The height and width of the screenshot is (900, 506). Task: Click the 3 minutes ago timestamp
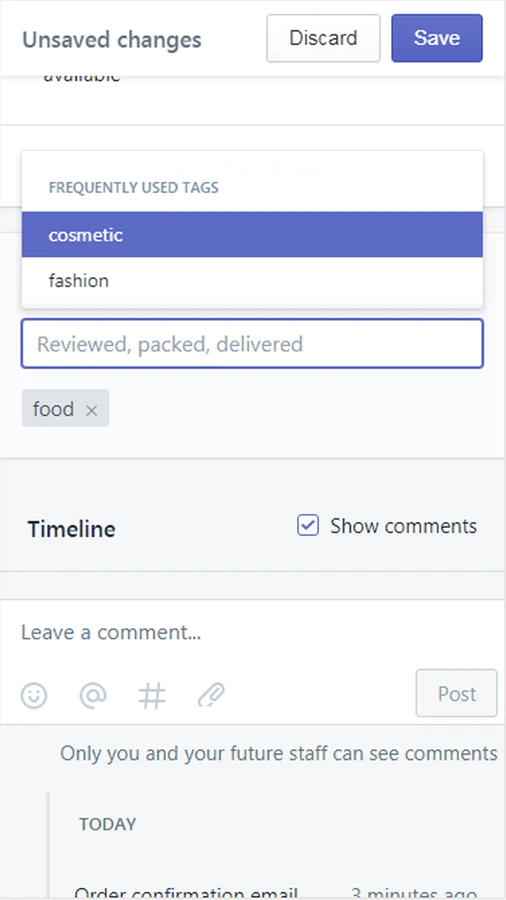[x=413, y=893]
